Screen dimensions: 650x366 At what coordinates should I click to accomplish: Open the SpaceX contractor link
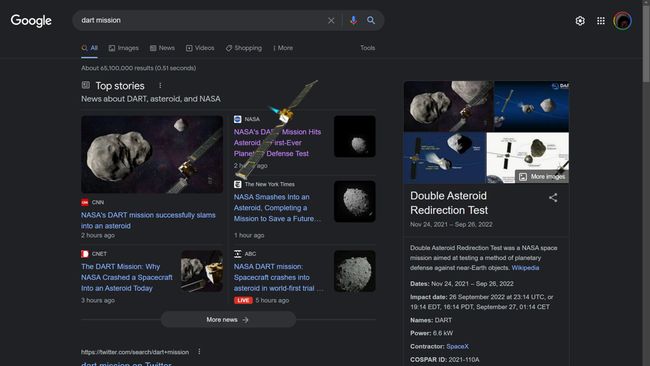(x=457, y=346)
